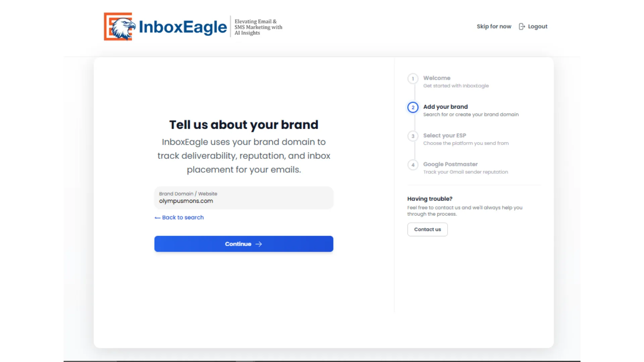Skip onboarding with Skip for now
The image size is (644, 362).
(494, 26)
